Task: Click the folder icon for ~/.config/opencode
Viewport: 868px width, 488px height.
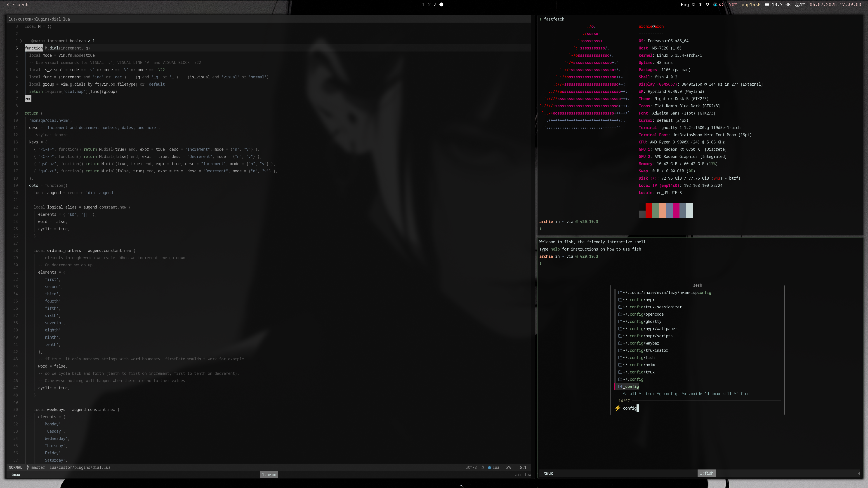Action: (x=620, y=314)
